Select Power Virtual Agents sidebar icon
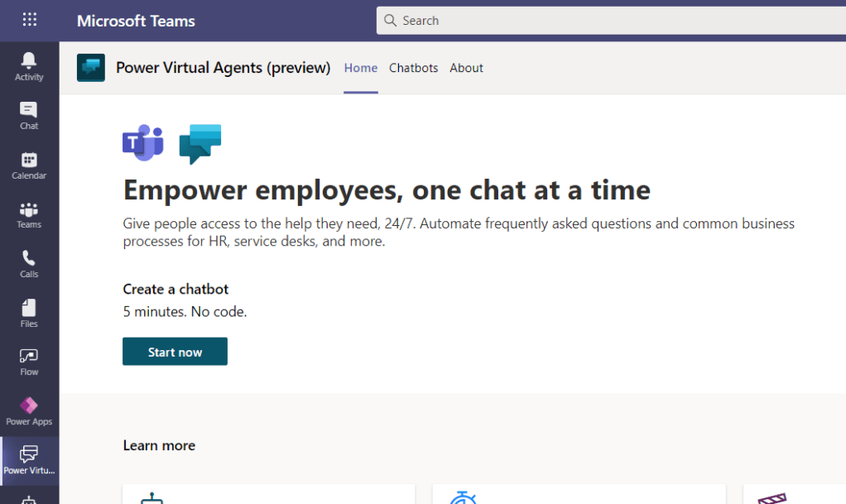This screenshot has height=504, width=846. [29, 459]
